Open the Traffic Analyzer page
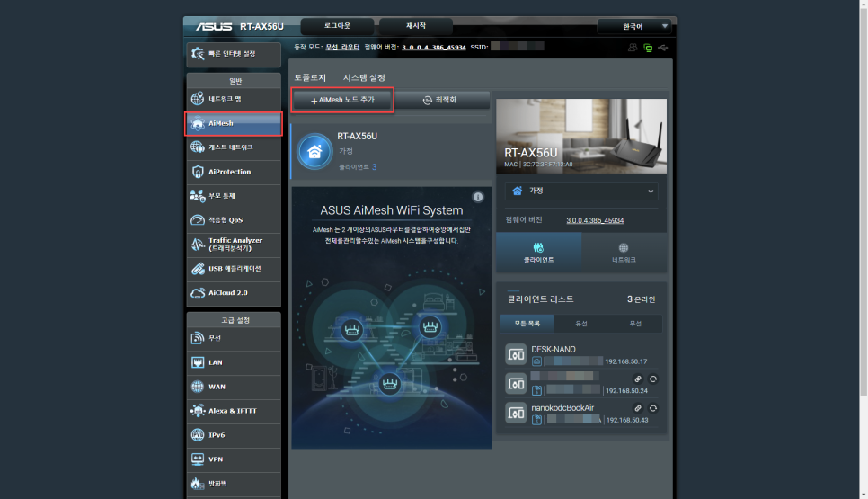Screen dimensions: 868x499 pos(234,245)
